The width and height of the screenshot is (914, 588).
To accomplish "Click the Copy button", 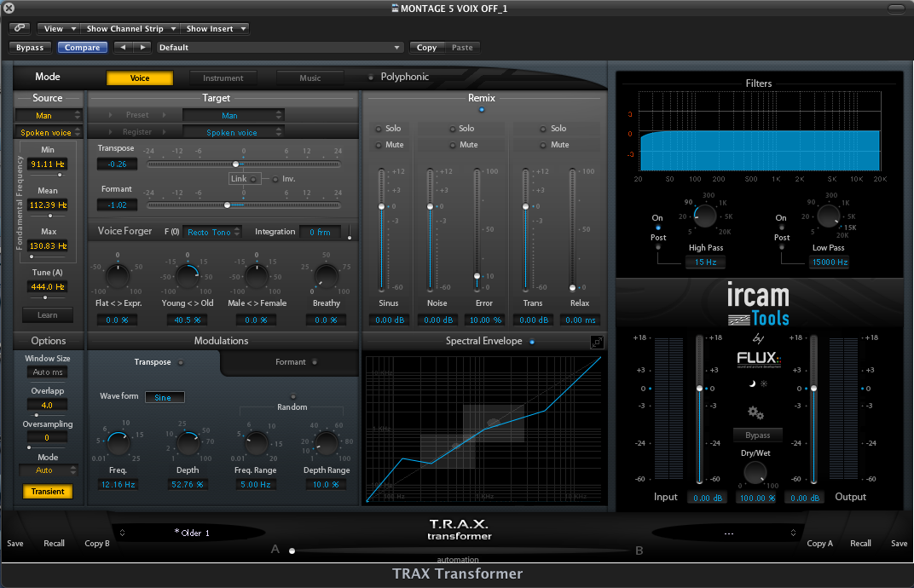I will tap(426, 47).
